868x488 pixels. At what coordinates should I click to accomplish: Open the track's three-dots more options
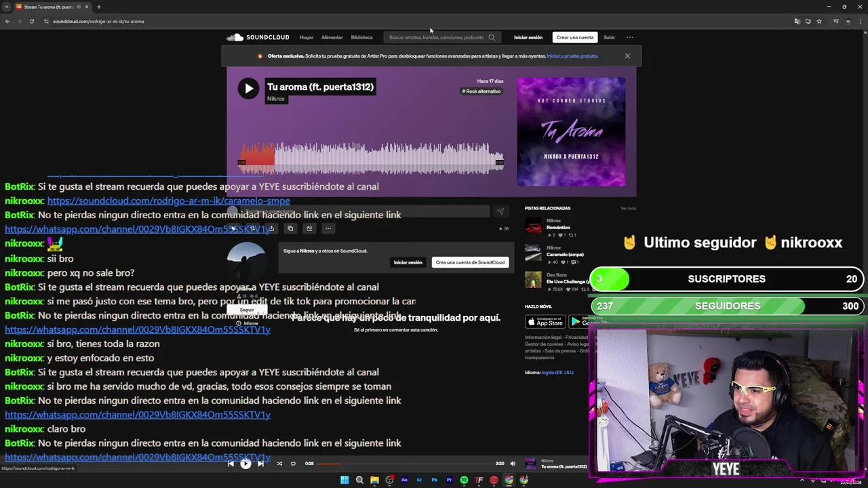tap(328, 228)
